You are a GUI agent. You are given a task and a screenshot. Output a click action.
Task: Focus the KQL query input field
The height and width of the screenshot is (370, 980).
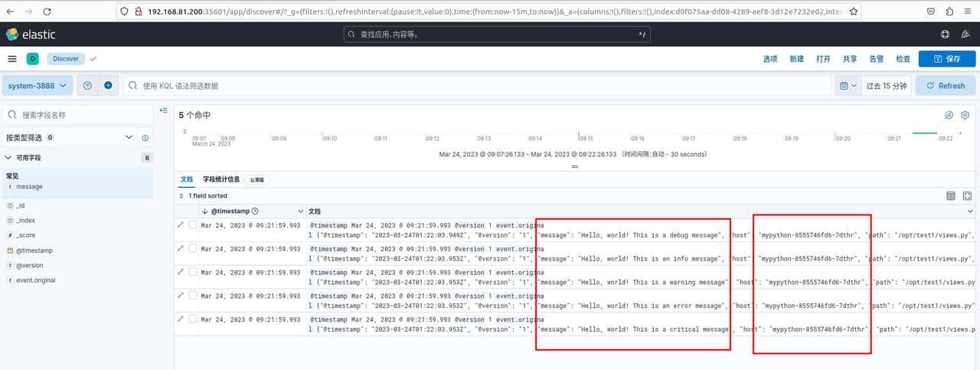click(x=476, y=86)
